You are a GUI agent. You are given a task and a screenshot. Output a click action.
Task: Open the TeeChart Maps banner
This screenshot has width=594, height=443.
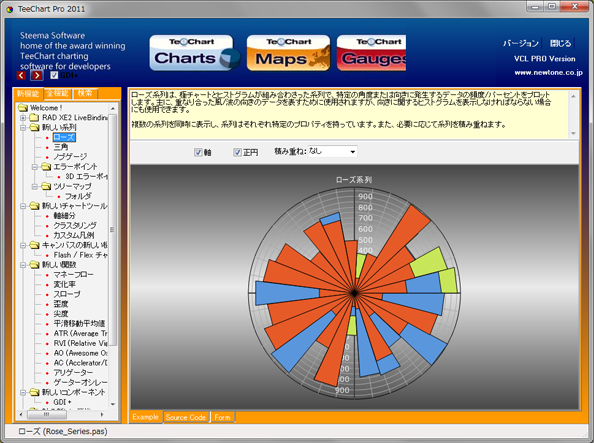tap(288, 53)
